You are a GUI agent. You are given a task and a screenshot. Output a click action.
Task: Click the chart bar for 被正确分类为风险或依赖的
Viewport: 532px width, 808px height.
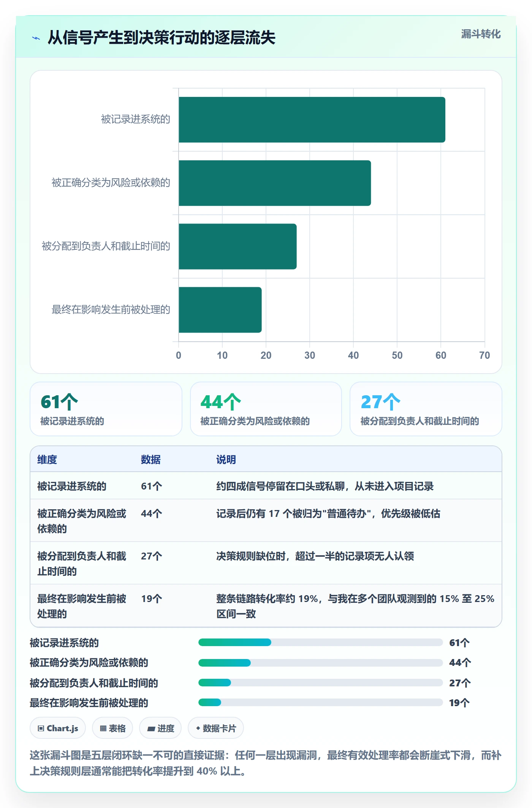[275, 183]
